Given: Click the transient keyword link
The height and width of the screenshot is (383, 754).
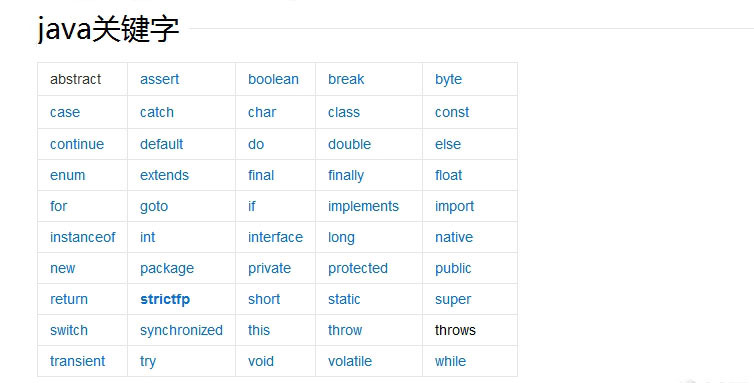Looking at the screenshot, I should coord(77,361).
